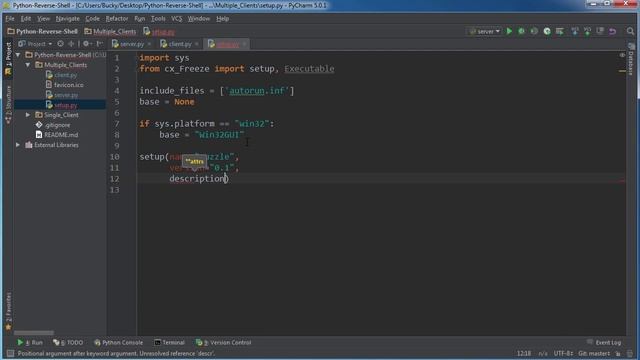Toggle the Database side tab
Screen dimensions: 640x360
coord(631,60)
